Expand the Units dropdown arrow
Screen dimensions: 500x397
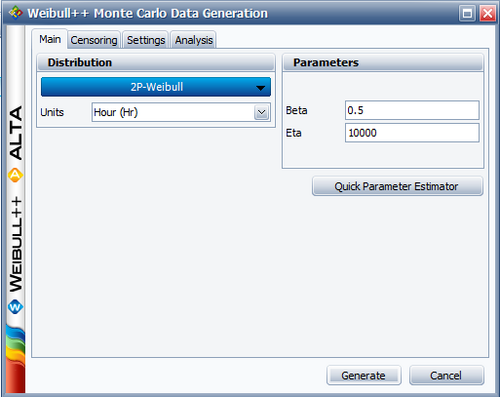(262, 112)
